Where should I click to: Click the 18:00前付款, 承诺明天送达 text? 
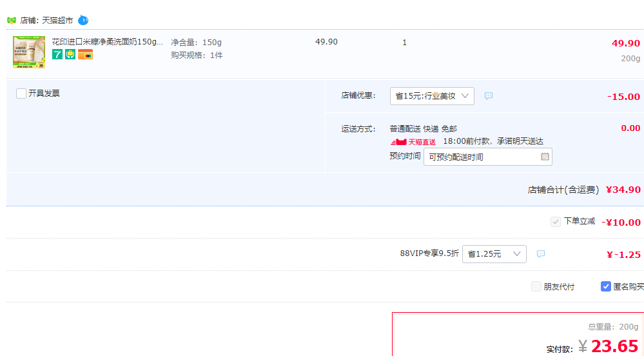click(x=493, y=141)
